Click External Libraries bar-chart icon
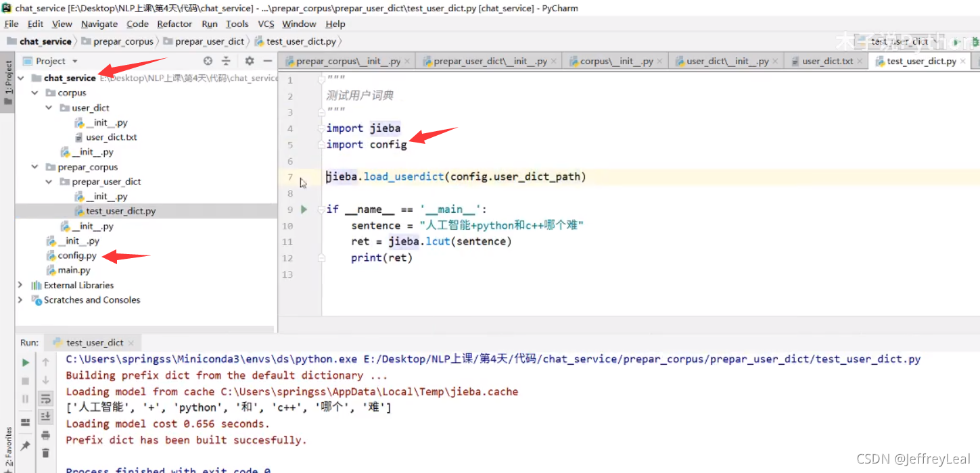Image resolution: width=980 pixels, height=473 pixels. (x=37, y=285)
